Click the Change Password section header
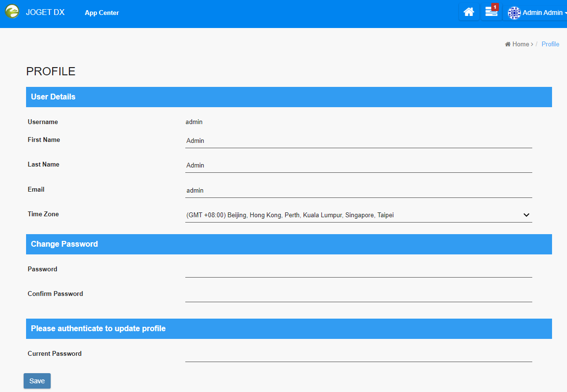The height and width of the screenshot is (392, 567). [289, 244]
